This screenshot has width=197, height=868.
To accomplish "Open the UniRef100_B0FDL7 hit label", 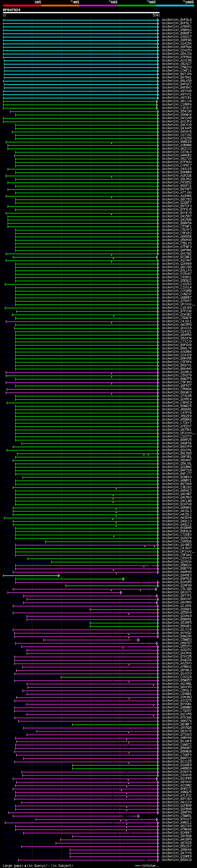I will [x=176, y=23].
